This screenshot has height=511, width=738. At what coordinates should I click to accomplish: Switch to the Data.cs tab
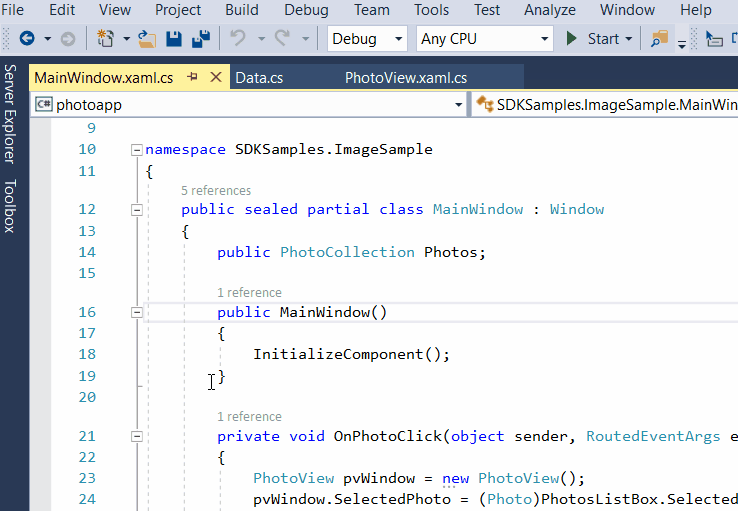click(x=259, y=78)
